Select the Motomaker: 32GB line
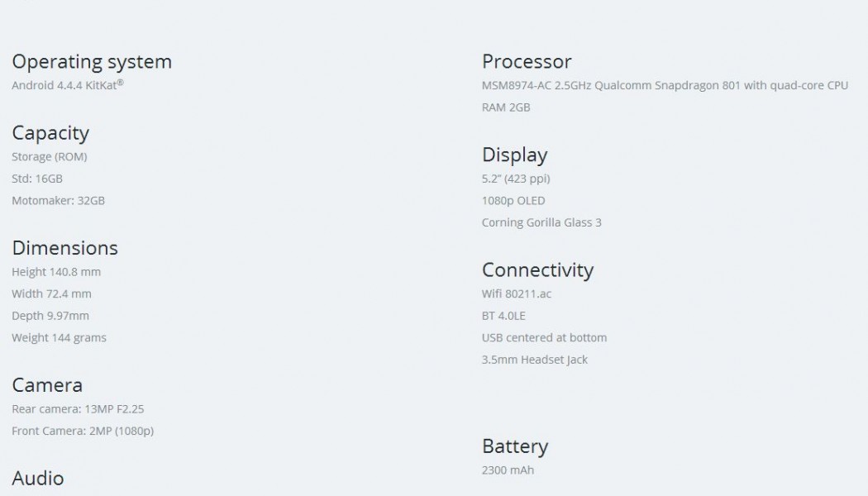Screen dimensions: 868x496 (58, 201)
